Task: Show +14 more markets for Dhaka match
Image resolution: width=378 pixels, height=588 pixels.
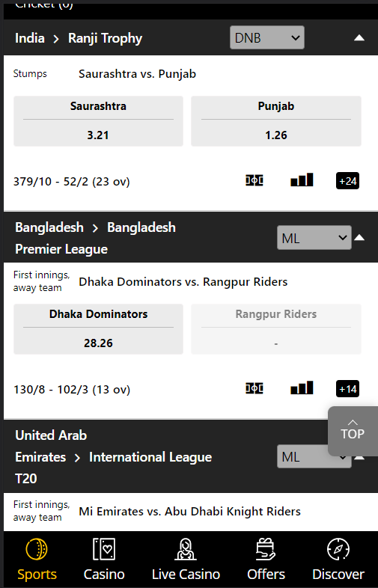Action: [x=347, y=389]
